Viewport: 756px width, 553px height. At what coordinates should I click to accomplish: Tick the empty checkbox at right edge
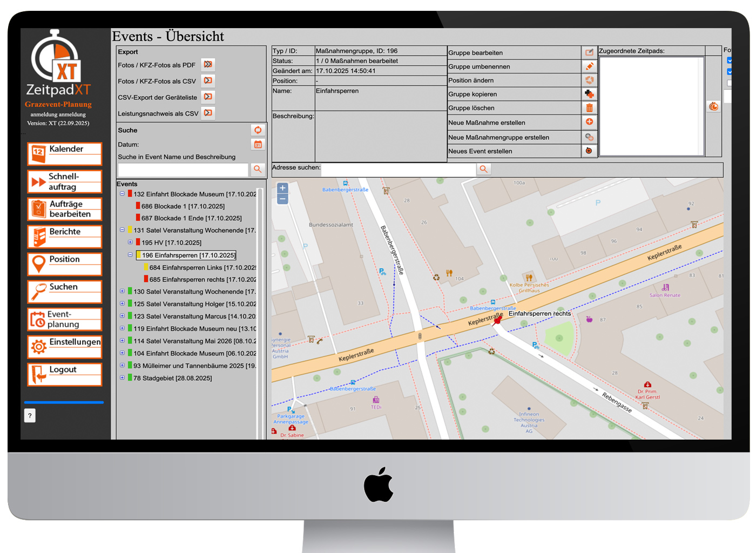point(730,83)
